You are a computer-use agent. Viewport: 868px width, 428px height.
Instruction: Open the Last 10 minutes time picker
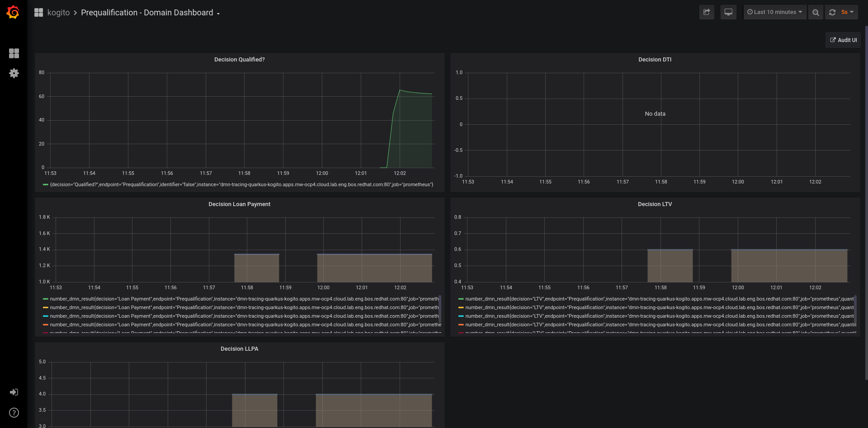(x=774, y=12)
